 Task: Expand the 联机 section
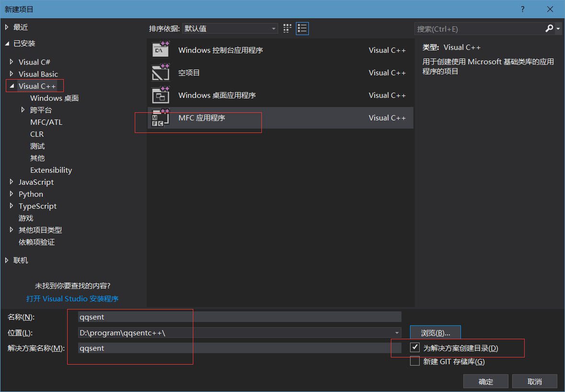point(7,260)
